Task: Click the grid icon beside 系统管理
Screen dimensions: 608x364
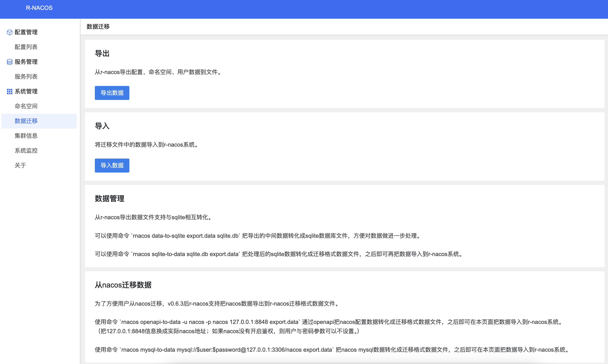Action: coord(10,92)
